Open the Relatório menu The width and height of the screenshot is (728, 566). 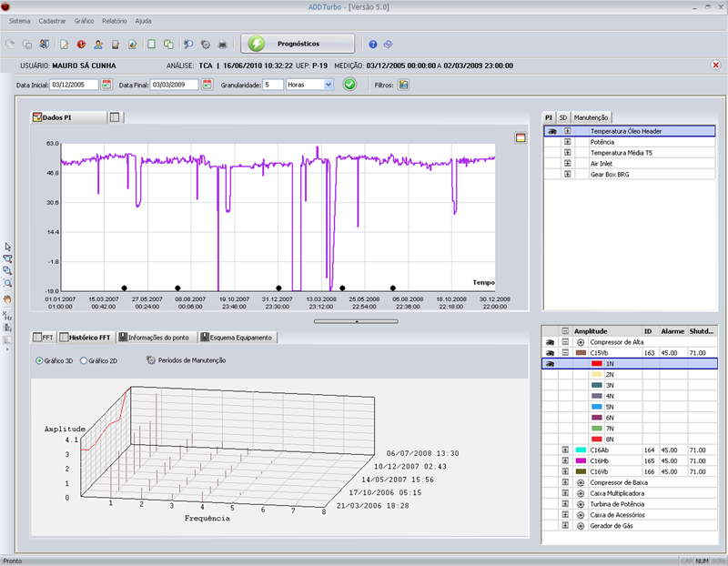pos(115,21)
